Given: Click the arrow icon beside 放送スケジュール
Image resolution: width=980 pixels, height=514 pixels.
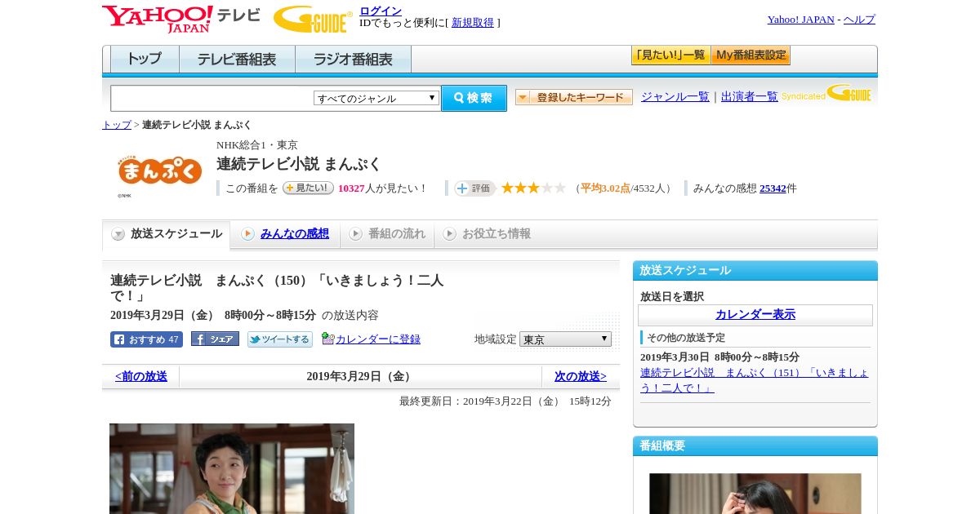Looking at the screenshot, I should [118, 234].
